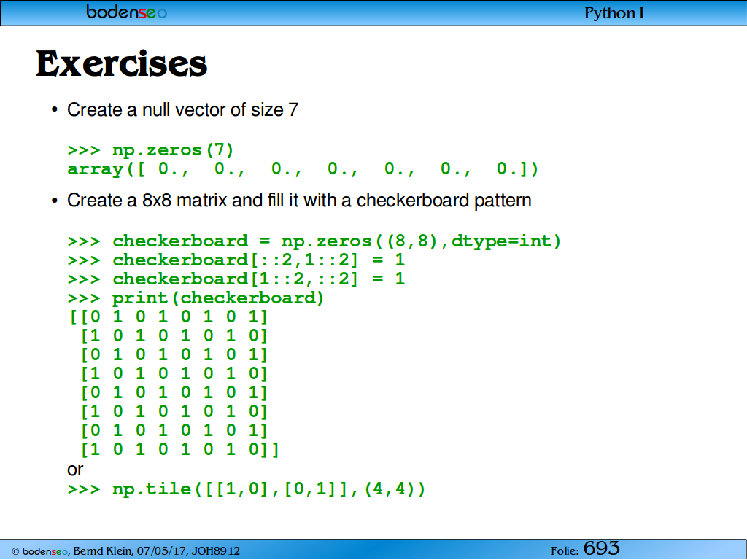The height and width of the screenshot is (560, 747).
Task: Click the 8x8 checkerboard pattern bullet text
Action: pos(299,201)
